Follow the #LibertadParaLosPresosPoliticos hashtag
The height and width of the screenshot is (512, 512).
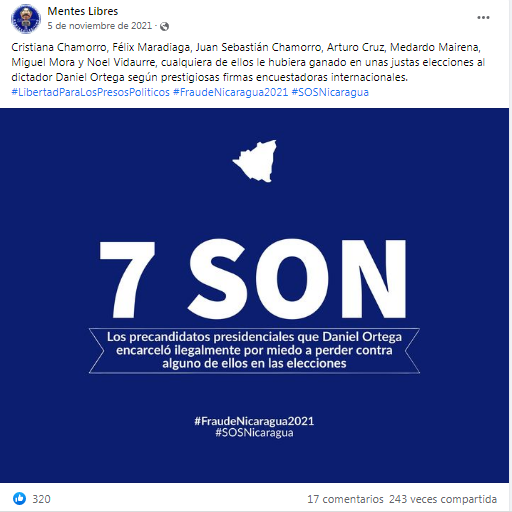pos(91,92)
